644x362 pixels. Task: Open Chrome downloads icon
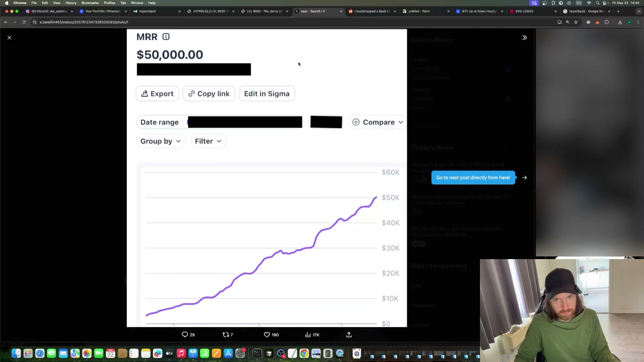(x=620, y=22)
